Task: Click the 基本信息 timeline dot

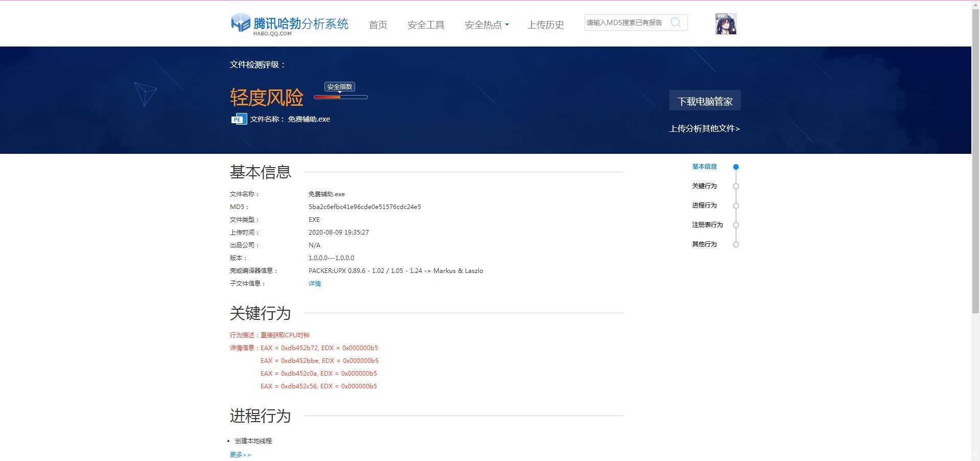Action: [736, 167]
